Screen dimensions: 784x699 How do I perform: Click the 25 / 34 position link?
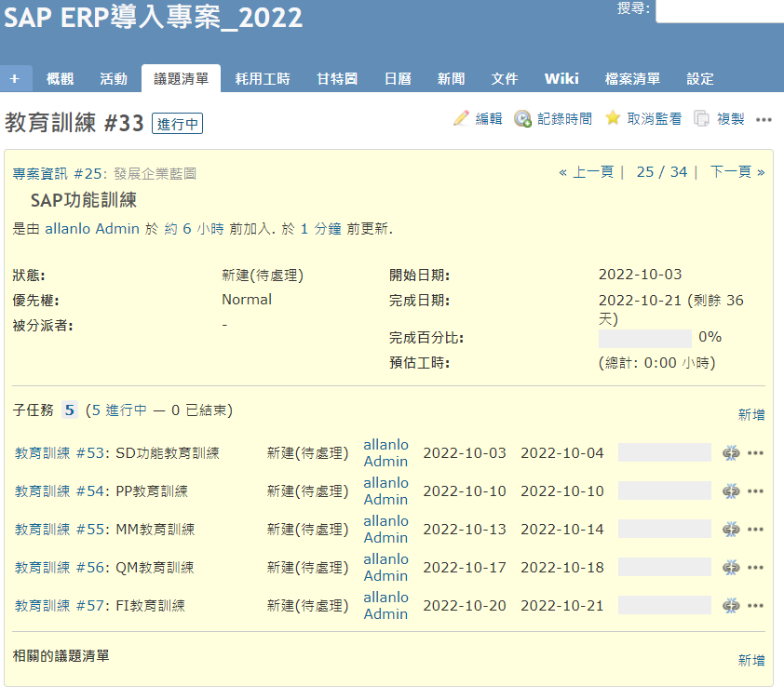point(661,172)
